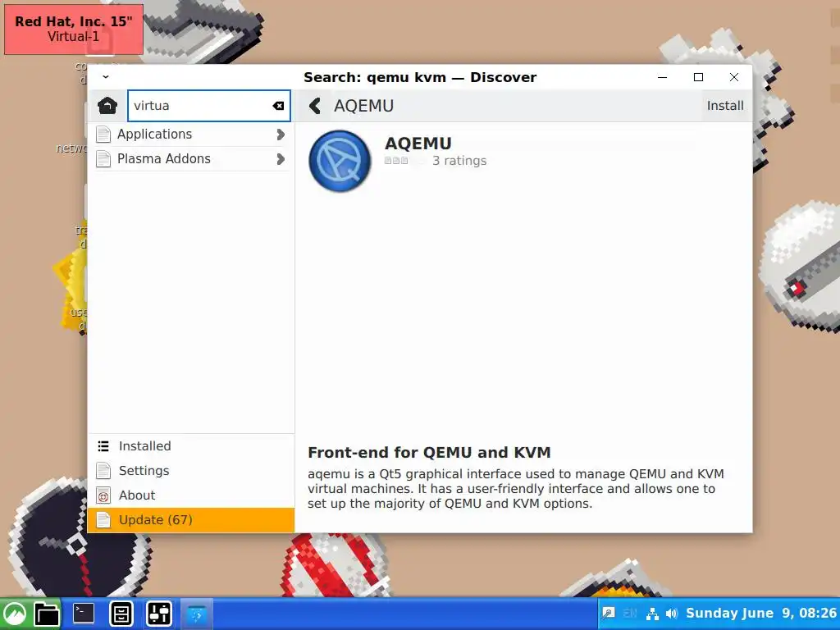Image resolution: width=840 pixels, height=630 pixels.
Task: Click the clock showing Sunday June 9
Action: 760,614
